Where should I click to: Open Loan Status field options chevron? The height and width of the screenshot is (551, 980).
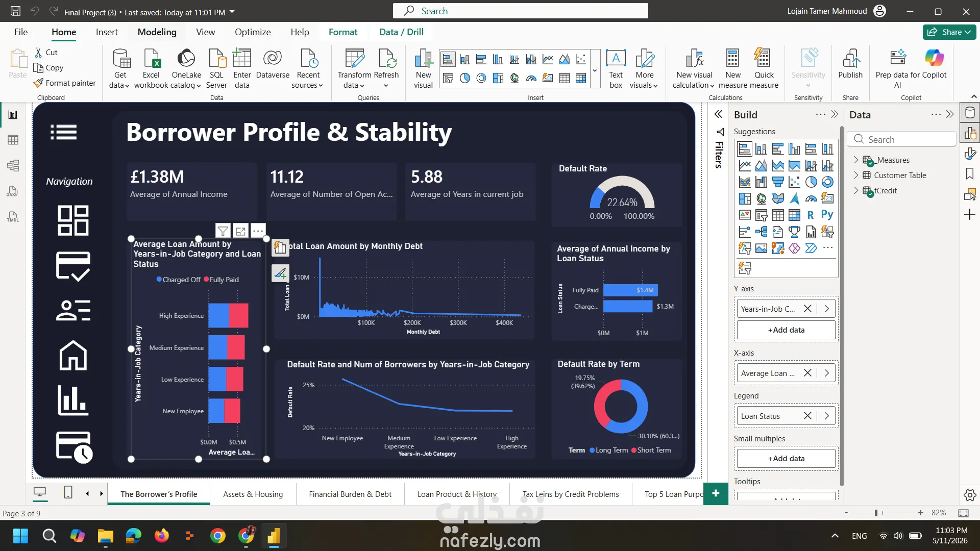tap(827, 416)
